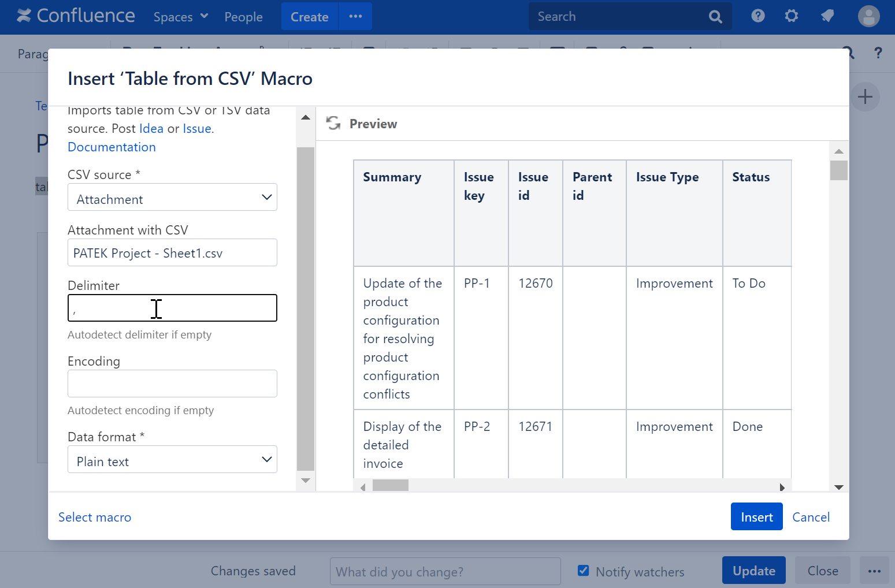The width and height of the screenshot is (895, 588).
Task: Click the Create button in header
Action: [x=309, y=17]
